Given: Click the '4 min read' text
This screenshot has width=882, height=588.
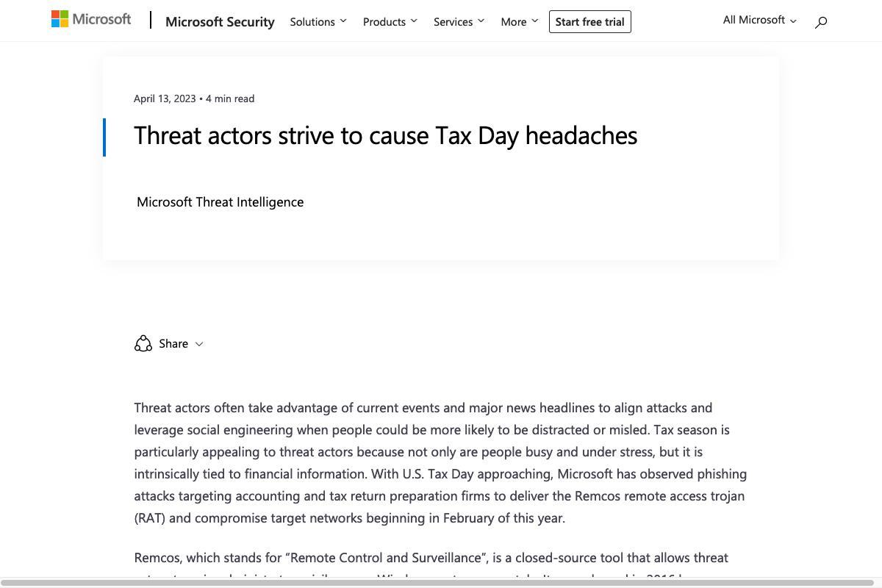Looking at the screenshot, I should tap(230, 98).
